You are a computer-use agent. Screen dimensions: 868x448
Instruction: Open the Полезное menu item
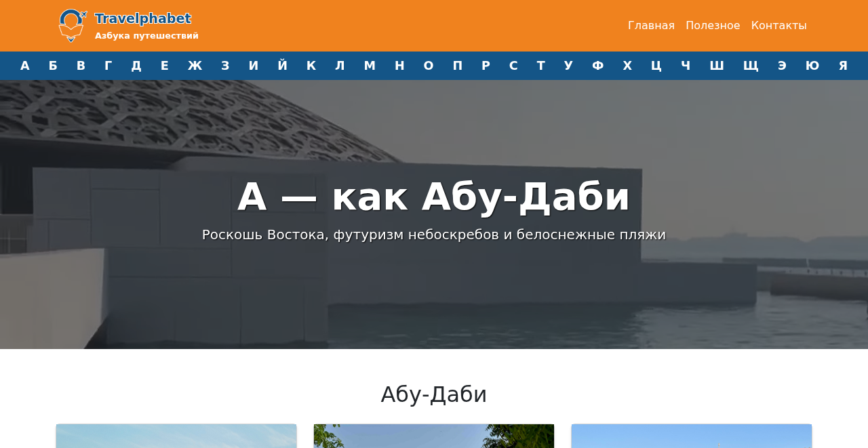713,24
